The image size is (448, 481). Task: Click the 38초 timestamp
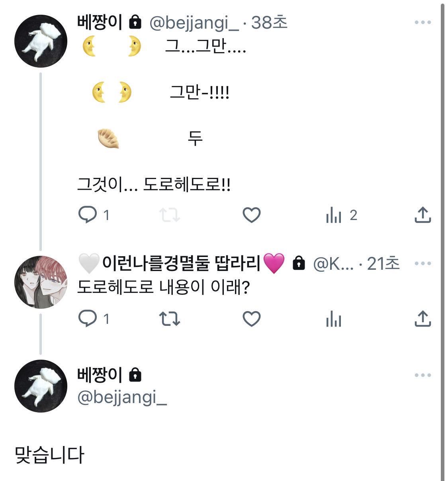click(270, 23)
